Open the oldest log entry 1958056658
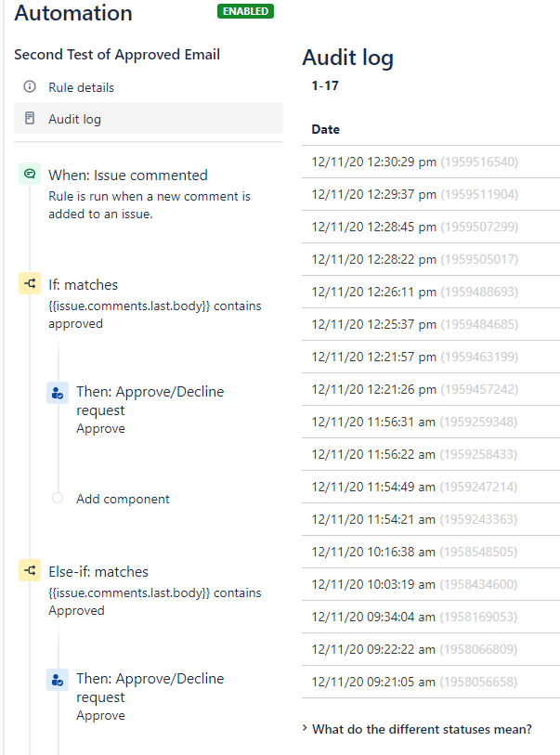Viewport: 560px width, 755px height. [390, 681]
